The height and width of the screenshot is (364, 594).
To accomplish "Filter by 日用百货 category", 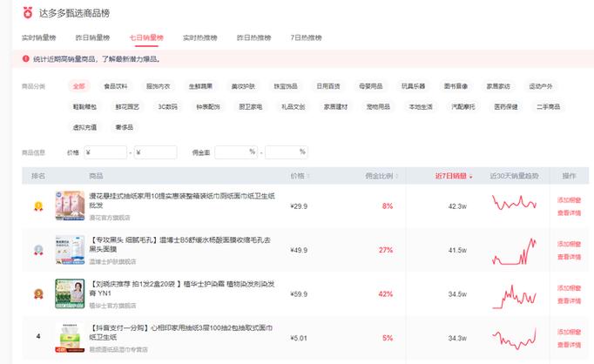I will pyautogui.click(x=328, y=86).
